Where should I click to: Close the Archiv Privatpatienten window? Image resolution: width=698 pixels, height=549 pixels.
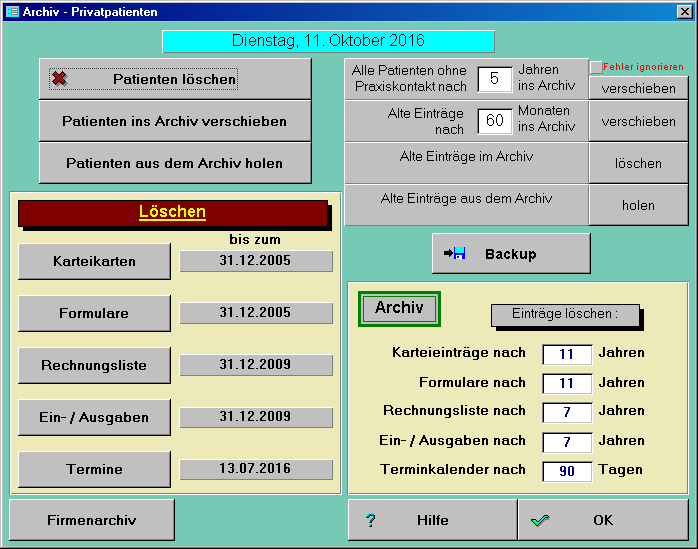pos(685,11)
